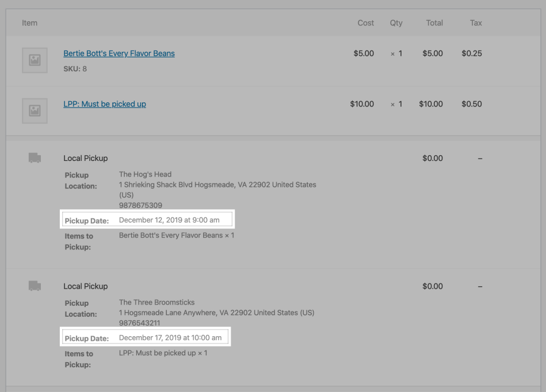The width and height of the screenshot is (546, 392).
Task: Open Bertie Bott's Every Flavor Beans link
Action: click(x=119, y=53)
